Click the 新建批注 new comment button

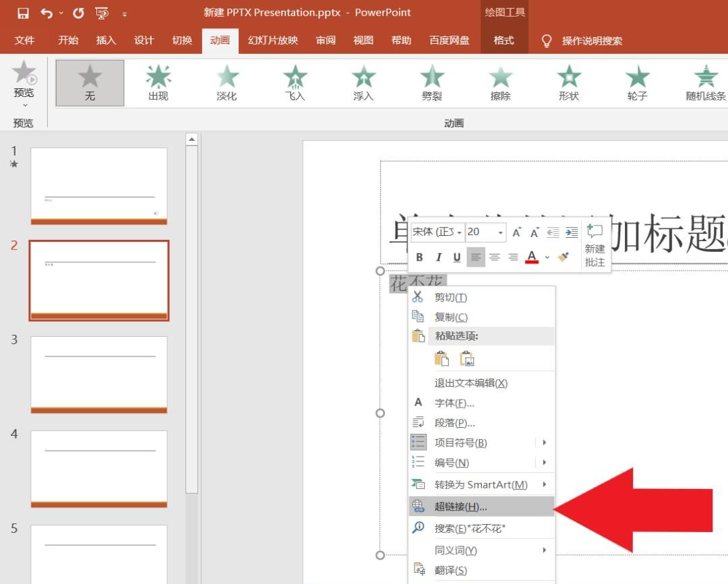coord(595,246)
